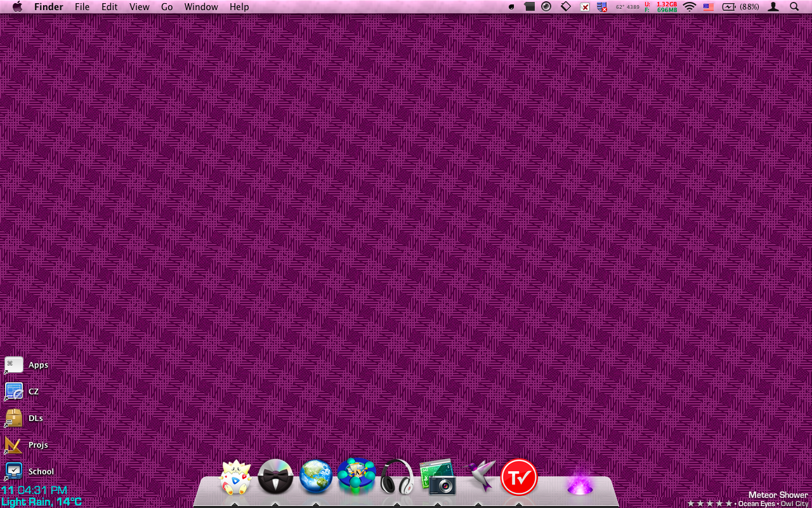Click the small black blob menu bar icon
The height and width of the screenshot is (508, 812).
512,7
